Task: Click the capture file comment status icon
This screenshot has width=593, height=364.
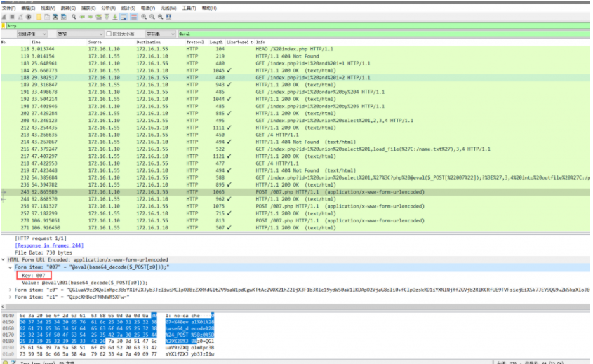Action: (13, 362)
